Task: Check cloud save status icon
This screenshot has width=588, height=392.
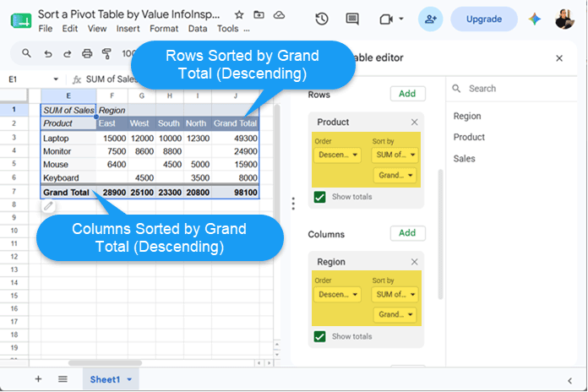Action: coord(279,15)
